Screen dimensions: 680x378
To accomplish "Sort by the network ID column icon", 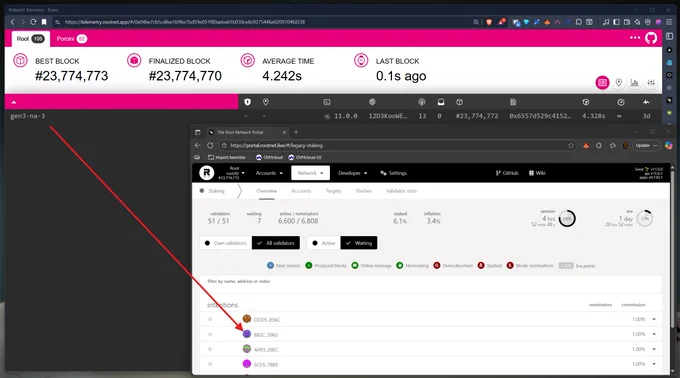I will pyautogui.click(x=372, y=102).
